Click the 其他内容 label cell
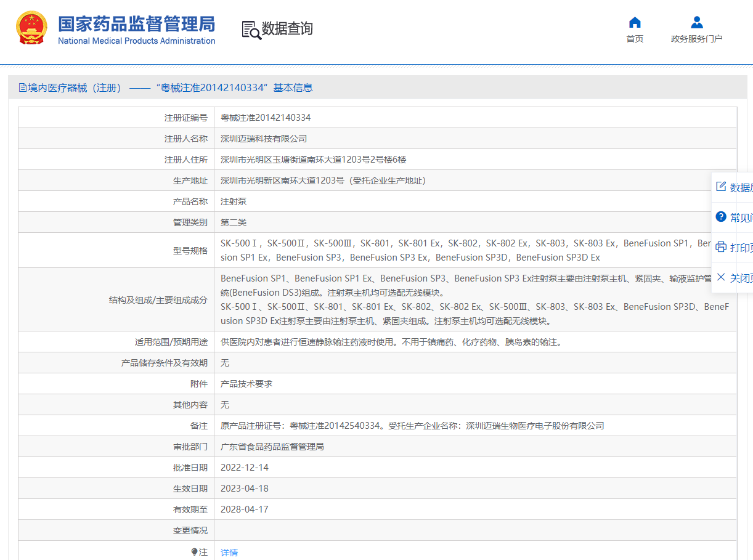The width and height of the screenshot is (753, 560). pos(116,405)
